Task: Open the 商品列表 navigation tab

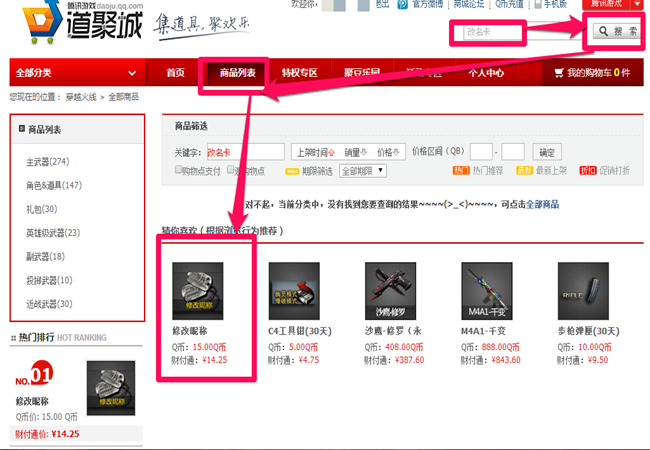Action: tap(238, 73)
